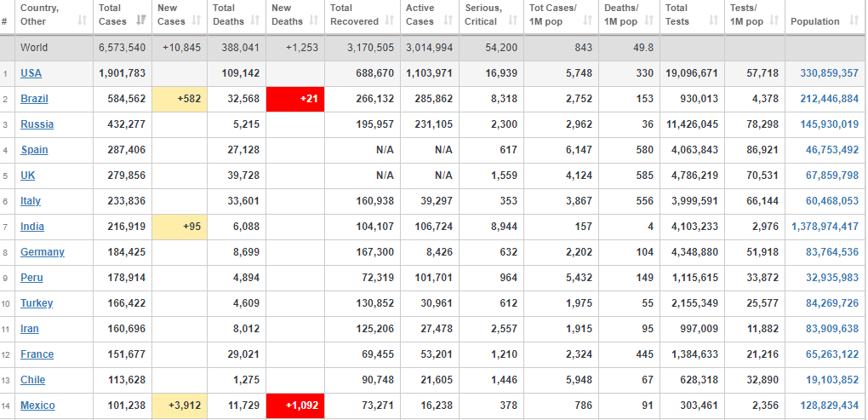The width and height of the screenshot is (868, 420).
Task: Select the # rank column header
Action: click(4, 21)
